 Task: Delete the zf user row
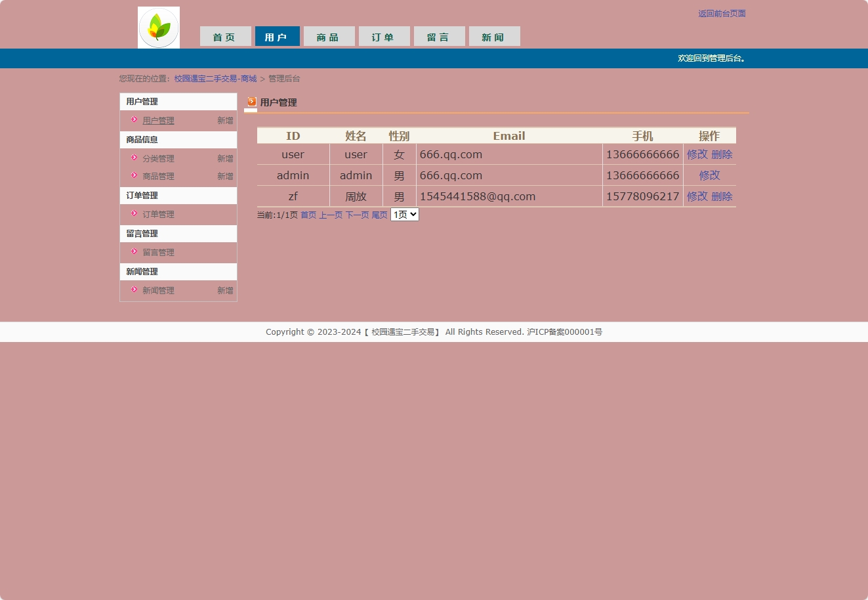coord(722,196)
